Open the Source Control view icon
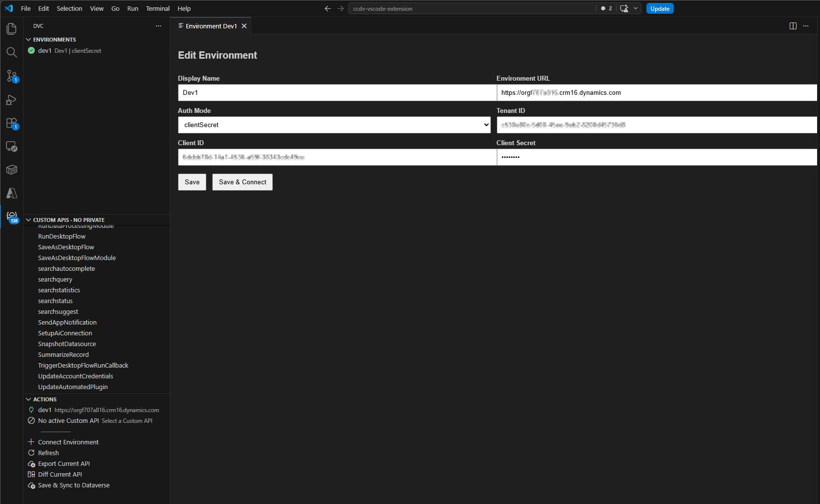Viewport: 820px width, 504px height. click(x=12, y=76)
